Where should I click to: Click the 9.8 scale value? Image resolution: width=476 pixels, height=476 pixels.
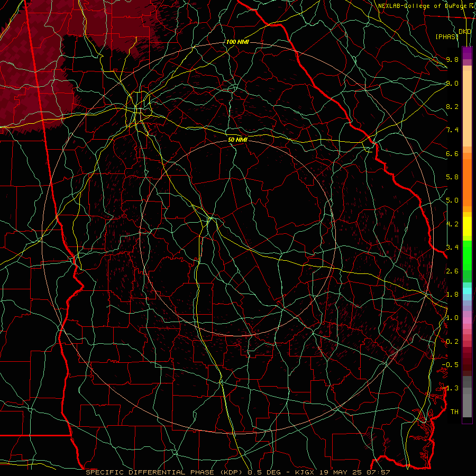[x=452, y=59]
